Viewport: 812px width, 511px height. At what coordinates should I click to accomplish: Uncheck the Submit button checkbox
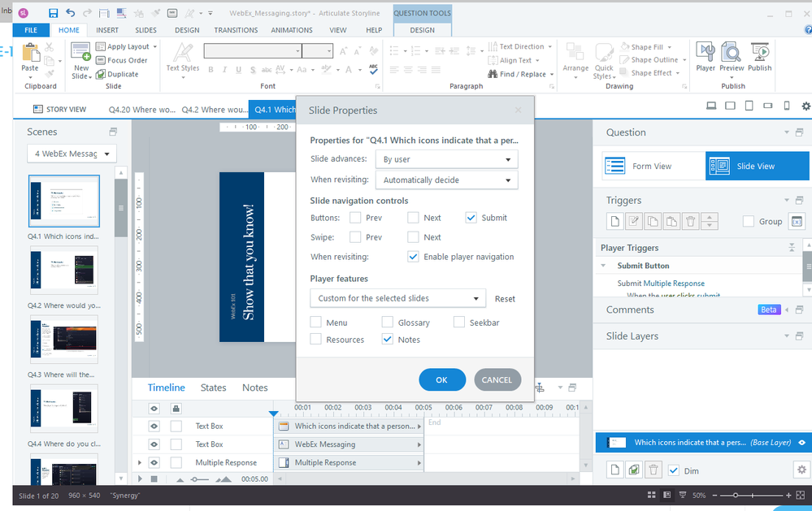point(471,218)
